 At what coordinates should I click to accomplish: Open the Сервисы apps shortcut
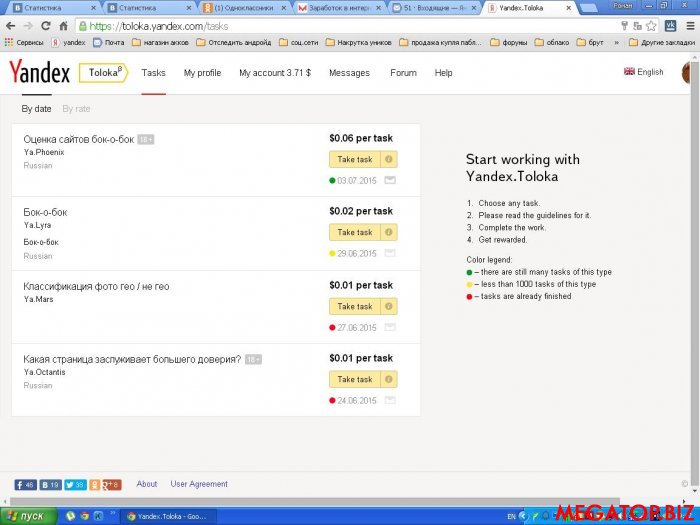(24, 42)
